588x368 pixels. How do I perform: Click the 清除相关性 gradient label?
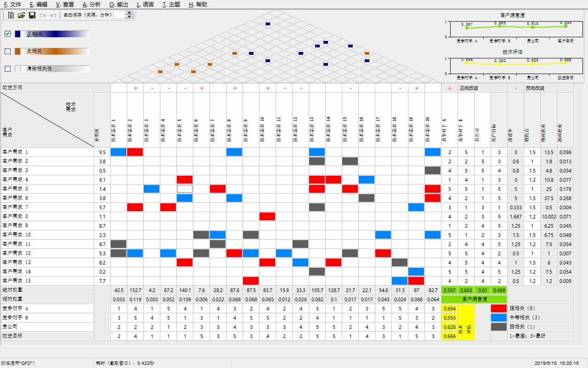point(56,69)
